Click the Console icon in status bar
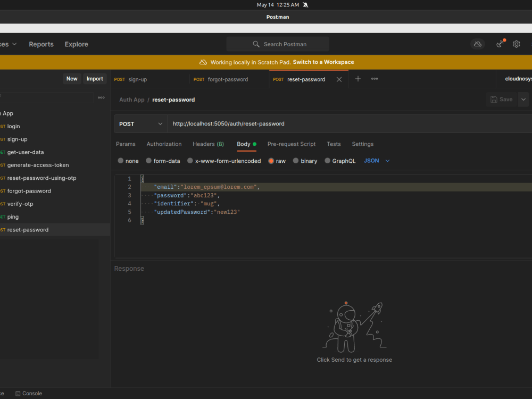The width and height of the screenshot is (532, 399). point(18,394)
